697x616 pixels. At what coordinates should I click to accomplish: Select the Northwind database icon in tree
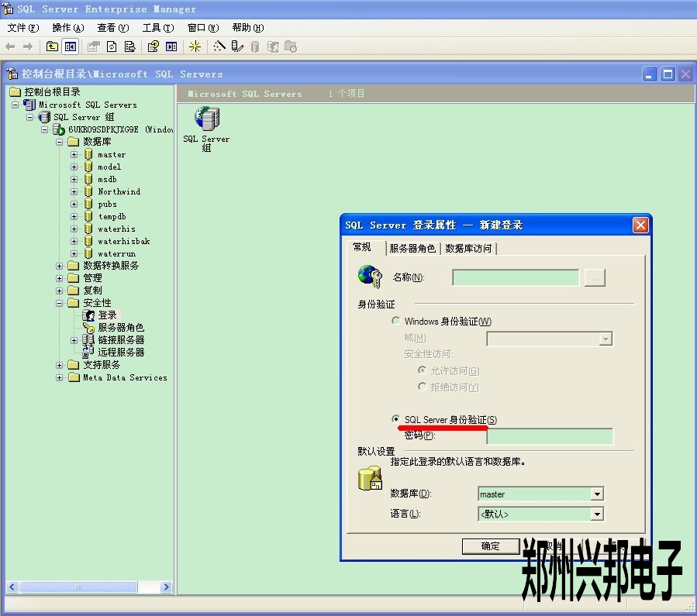88,191
